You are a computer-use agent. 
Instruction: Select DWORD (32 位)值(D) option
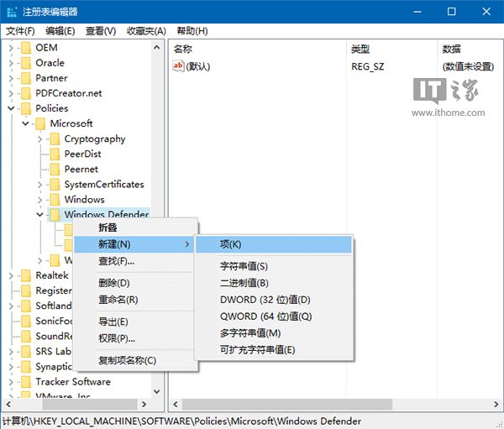(265, 300)
